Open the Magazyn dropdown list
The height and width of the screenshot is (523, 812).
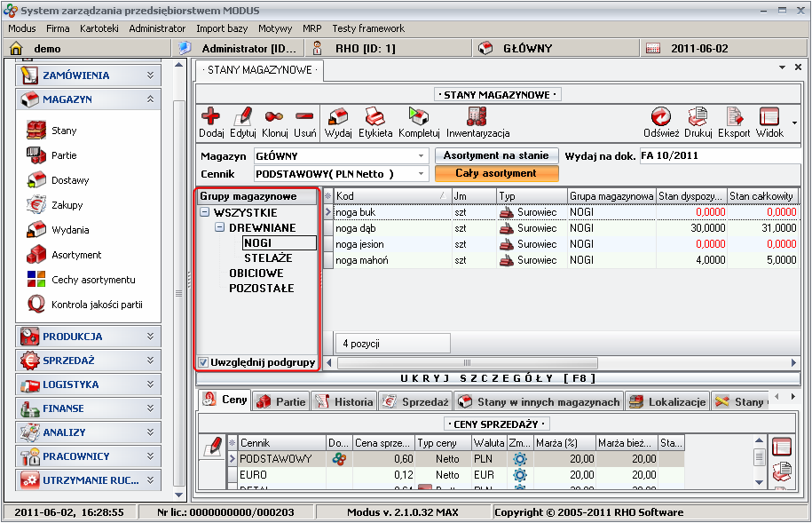coord(421,156)
